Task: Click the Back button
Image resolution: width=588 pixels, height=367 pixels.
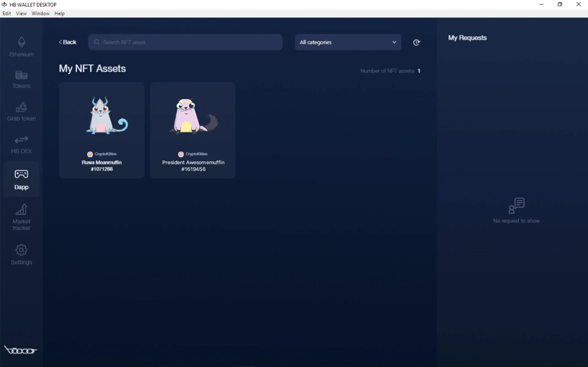Action: click(67, 42)
